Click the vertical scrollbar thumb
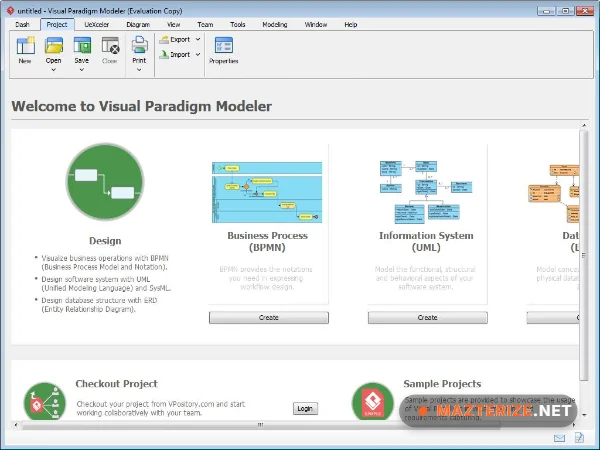The height and width of the screenshot is (450, 600). [584, 255]
